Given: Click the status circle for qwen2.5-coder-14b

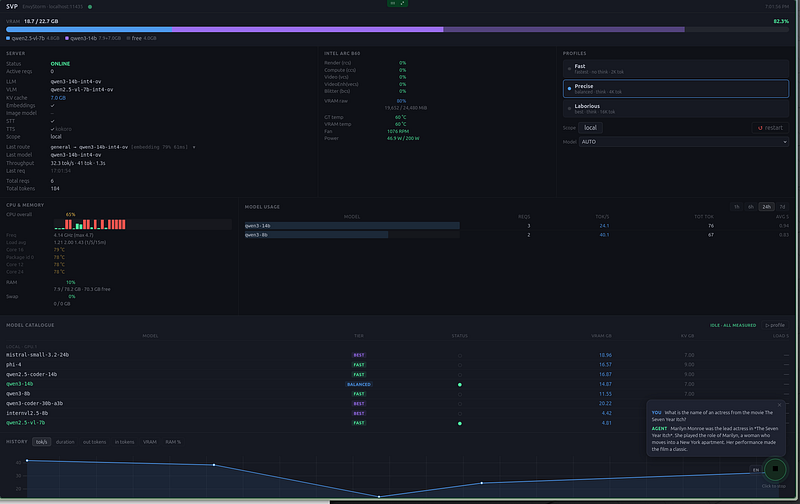Looking at the screenshot, I should 460,375.
